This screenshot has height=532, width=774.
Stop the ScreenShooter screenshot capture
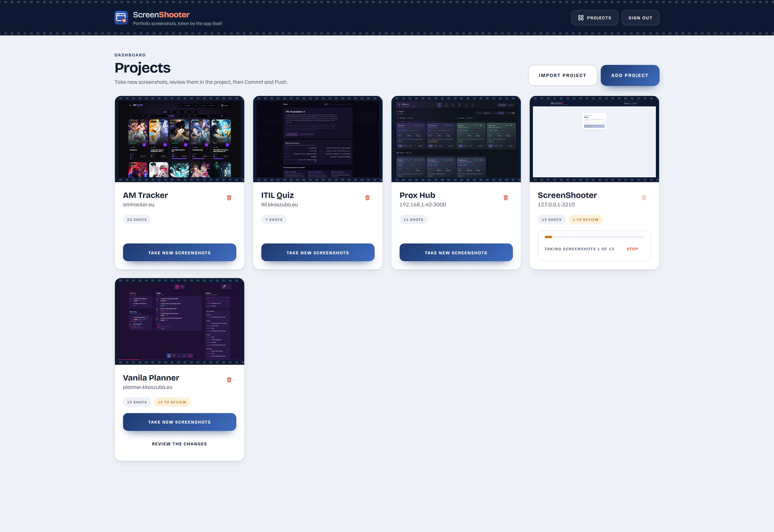pyautogui.click(x=632, y=249)
